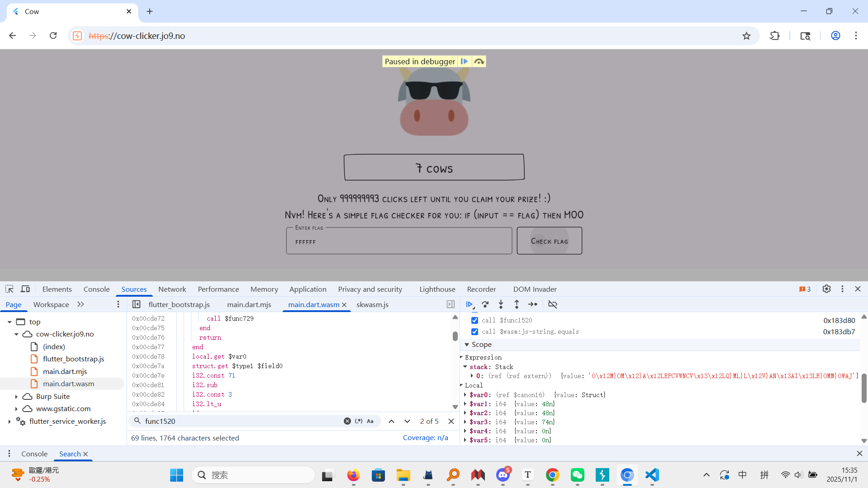This screenshot has width=868, height=488.
Task: Click the Step into function icon
Action: (501, 304)
